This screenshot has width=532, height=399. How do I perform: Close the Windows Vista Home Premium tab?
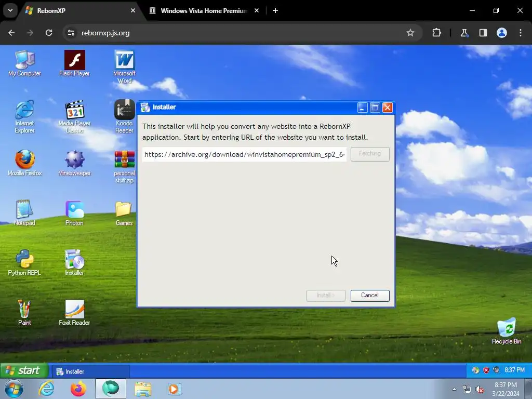click(257, 10)
